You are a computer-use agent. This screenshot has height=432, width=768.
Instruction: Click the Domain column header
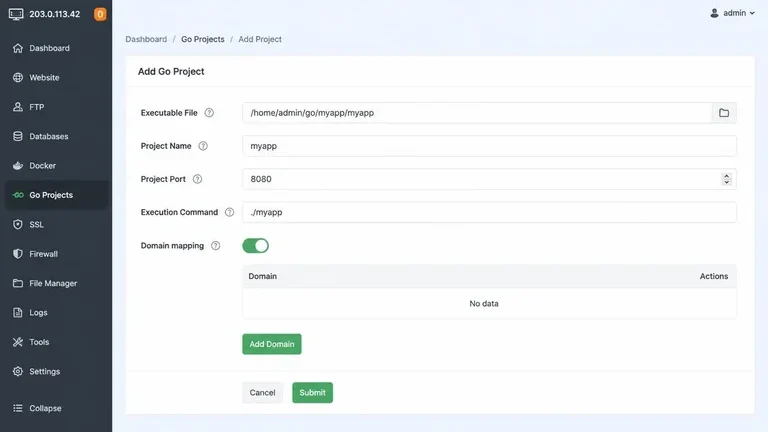(263, 276)
